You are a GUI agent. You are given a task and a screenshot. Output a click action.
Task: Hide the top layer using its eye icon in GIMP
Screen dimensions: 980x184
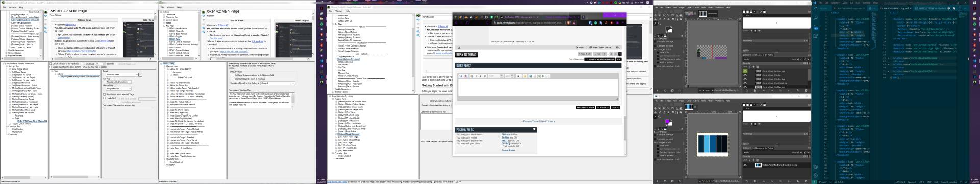click(x=745, y=71)
